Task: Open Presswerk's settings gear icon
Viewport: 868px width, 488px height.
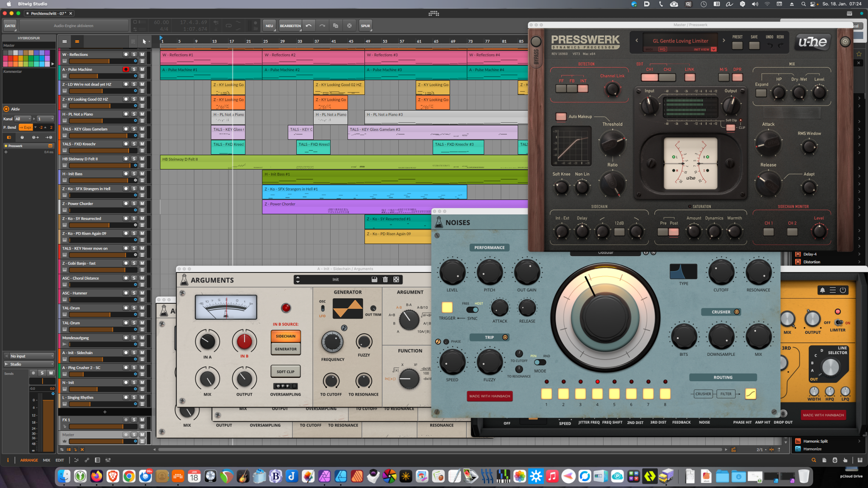Action: point(845,42)
